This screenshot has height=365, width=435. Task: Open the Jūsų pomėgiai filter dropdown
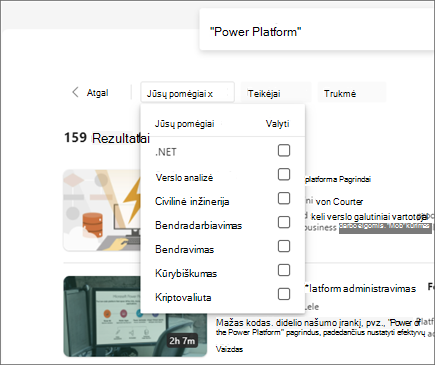coord(187,93)
